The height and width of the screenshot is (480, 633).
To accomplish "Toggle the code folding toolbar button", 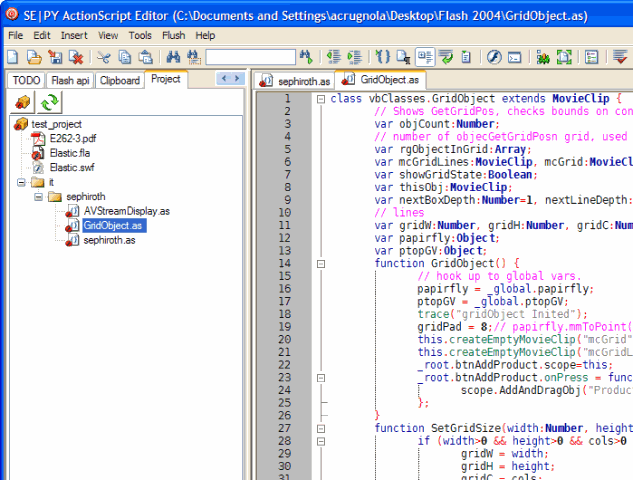I will coord(425,57).
